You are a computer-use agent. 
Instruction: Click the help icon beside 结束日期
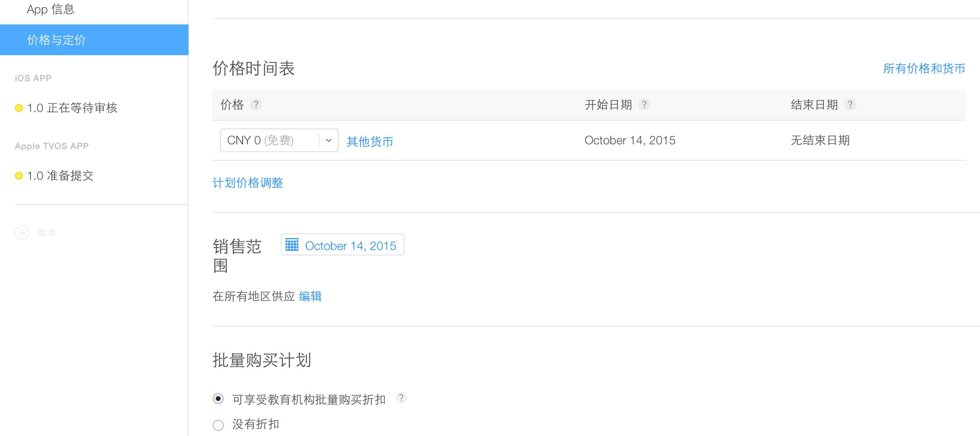click(850, 104)
